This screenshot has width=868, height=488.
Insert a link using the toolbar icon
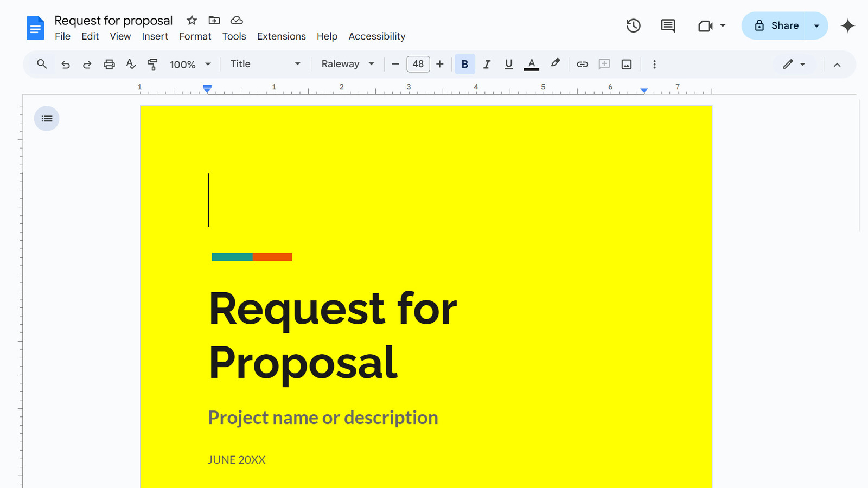[582, 64]
